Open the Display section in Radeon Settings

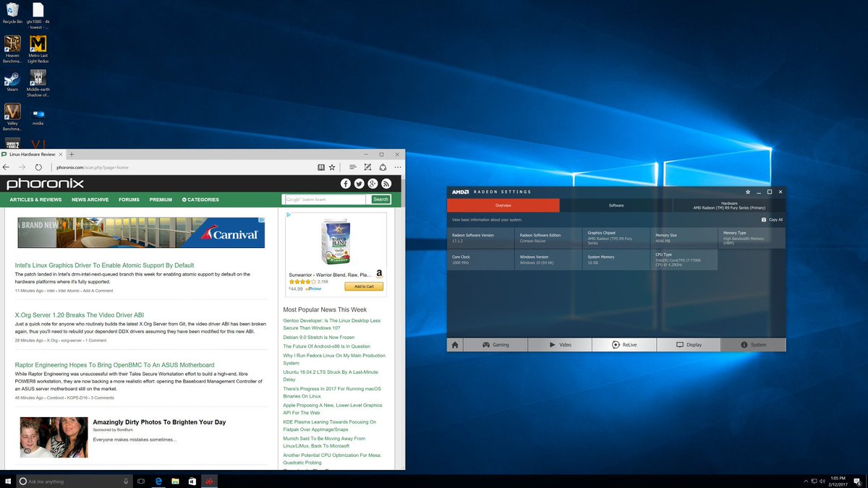tap(689, 345)
